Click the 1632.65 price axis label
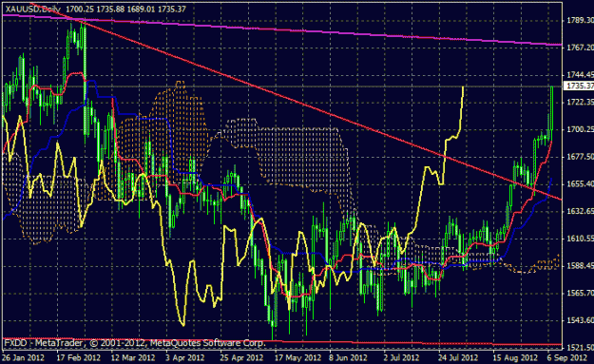594x364 pixels. coord(580,211)
